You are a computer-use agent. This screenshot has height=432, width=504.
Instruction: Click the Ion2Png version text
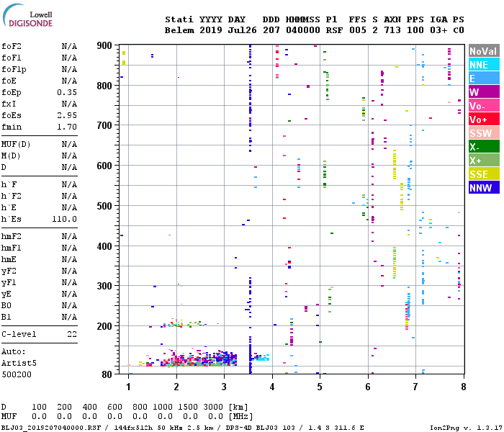[x=466, y=428]
